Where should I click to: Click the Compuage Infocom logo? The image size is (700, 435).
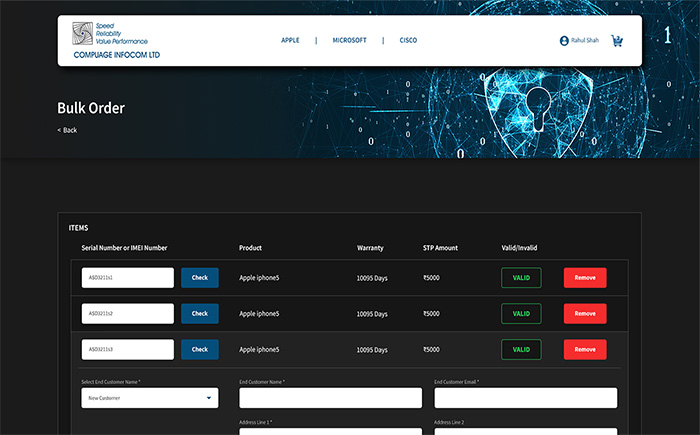click(x=116, y=40)
